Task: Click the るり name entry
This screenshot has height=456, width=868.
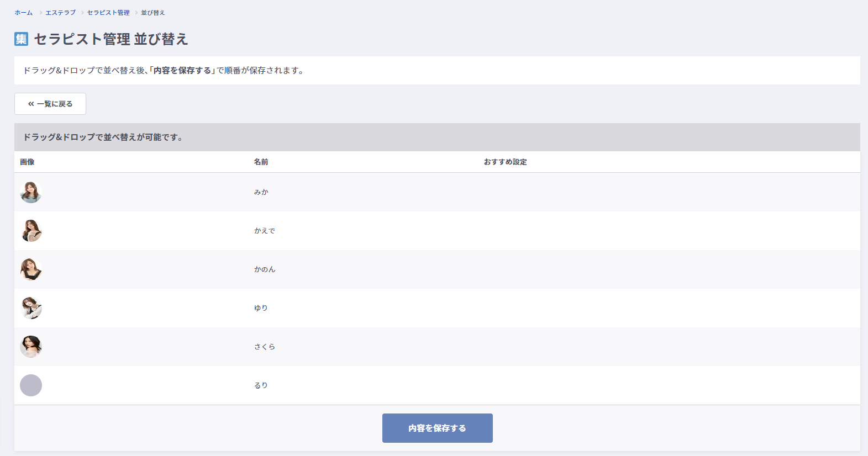Action: point(261,385)
